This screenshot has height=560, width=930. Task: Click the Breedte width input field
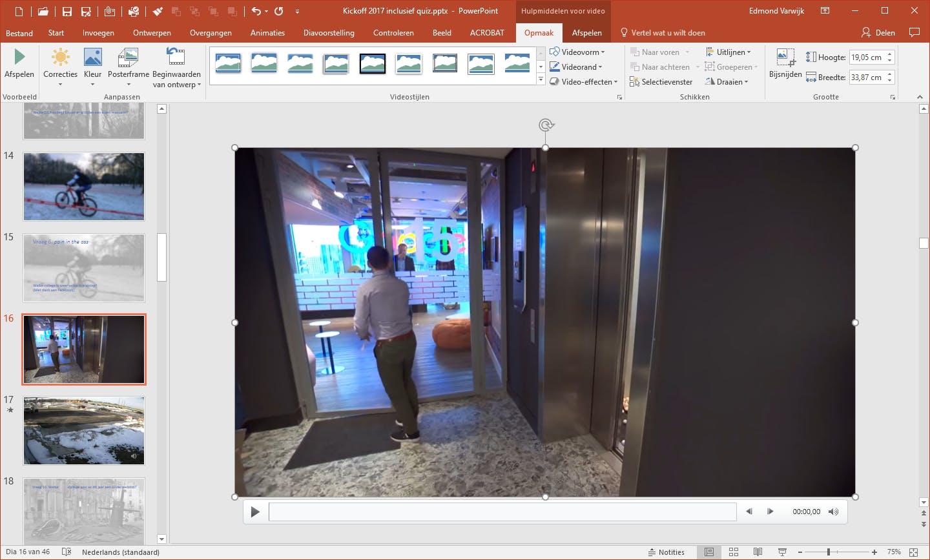pos(867,78)
